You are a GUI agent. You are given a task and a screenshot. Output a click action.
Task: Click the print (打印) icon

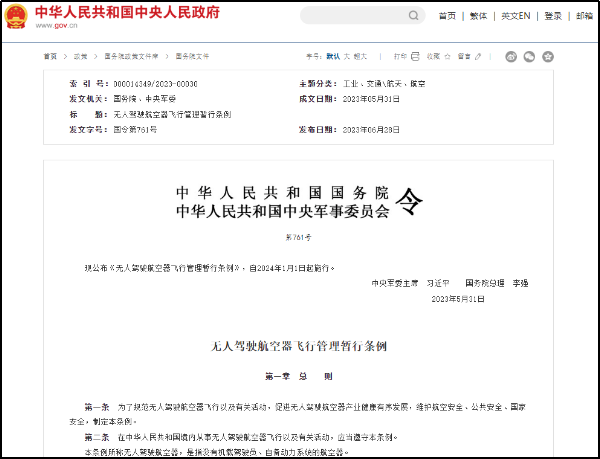pos(414,57)
